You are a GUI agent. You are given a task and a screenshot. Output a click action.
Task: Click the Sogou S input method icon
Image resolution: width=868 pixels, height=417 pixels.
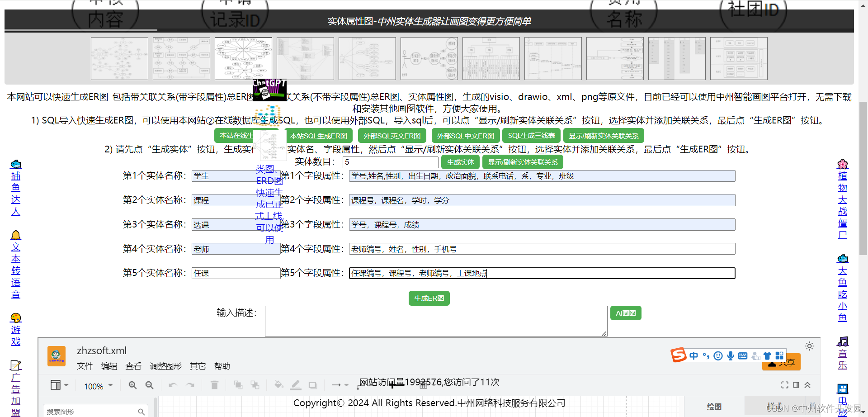click(678, 355)
